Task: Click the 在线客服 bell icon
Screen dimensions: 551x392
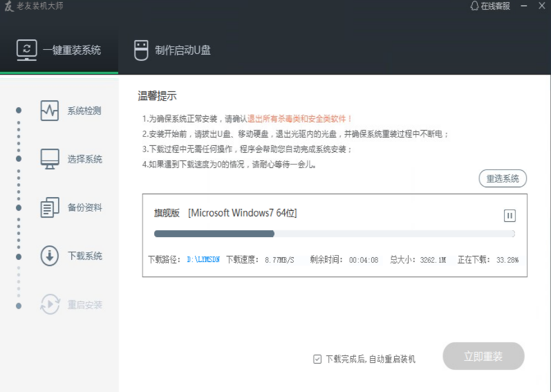Action: (474, 6)
